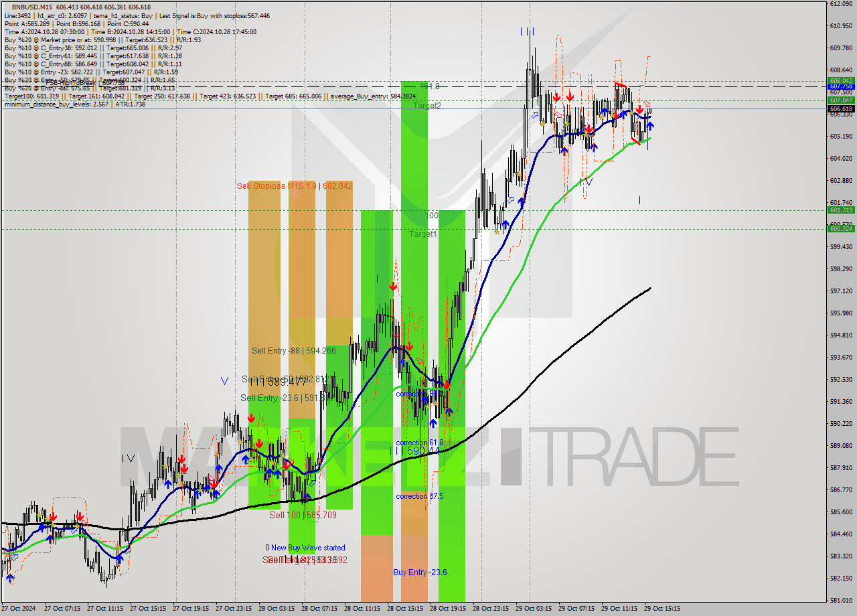857x616 pixels.
Task: Click the '161.8' fibonacci level label
Action: coord(429,86)
